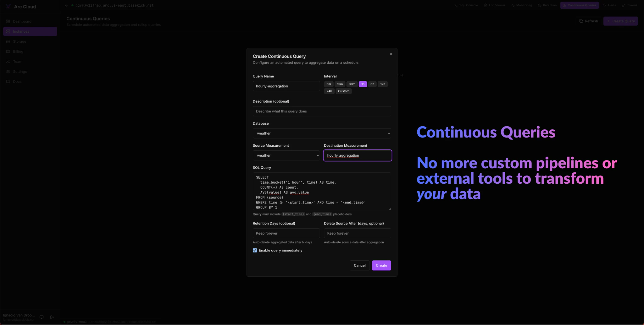
Task: Click the Create button in the dialog
Action: (x=381, y=266)
